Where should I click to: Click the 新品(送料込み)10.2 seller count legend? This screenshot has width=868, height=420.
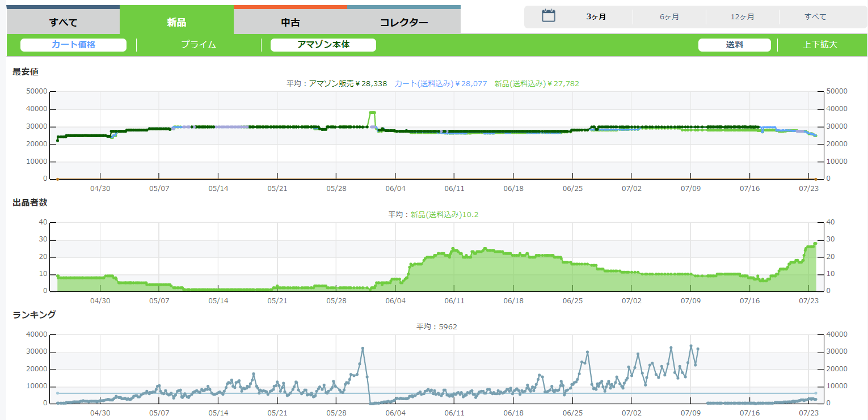(x=445, y=214)
